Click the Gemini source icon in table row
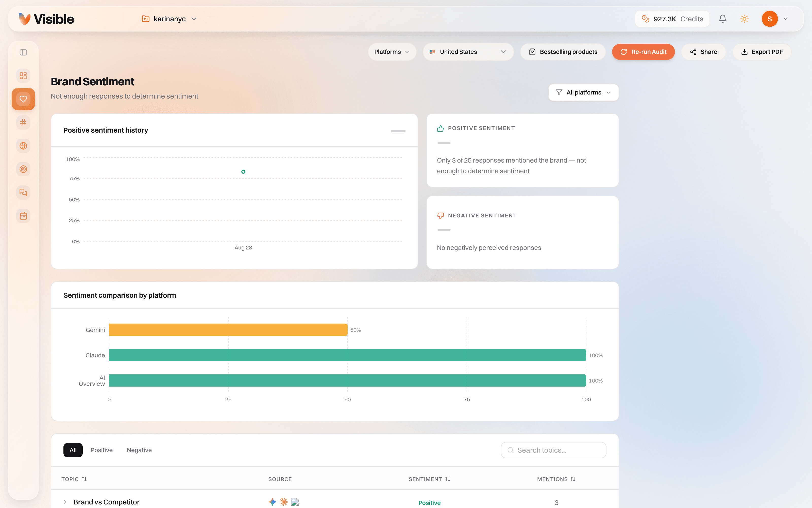Viewport: 812px width, 508px height. pos(273,502)
